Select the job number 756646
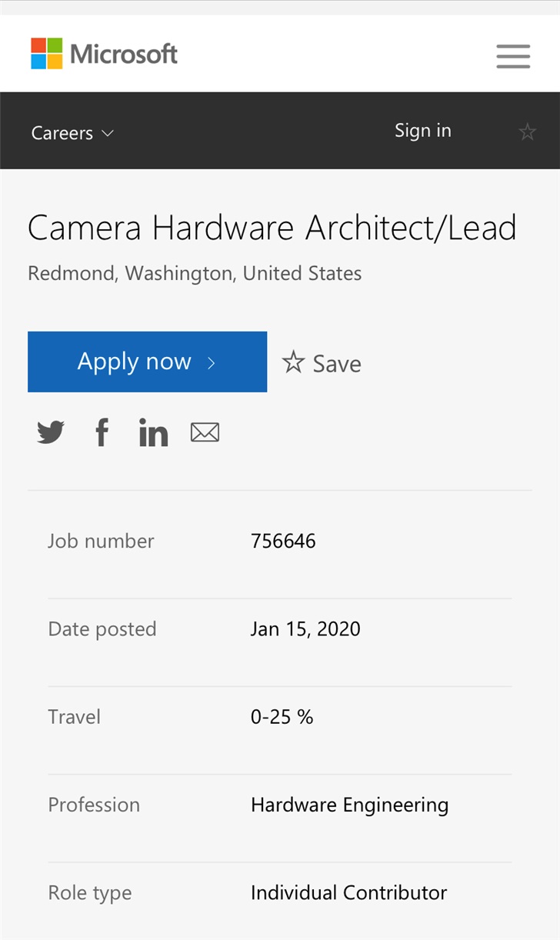The height and width of the screenshot is (940, 560). click(x=283, y=541)
